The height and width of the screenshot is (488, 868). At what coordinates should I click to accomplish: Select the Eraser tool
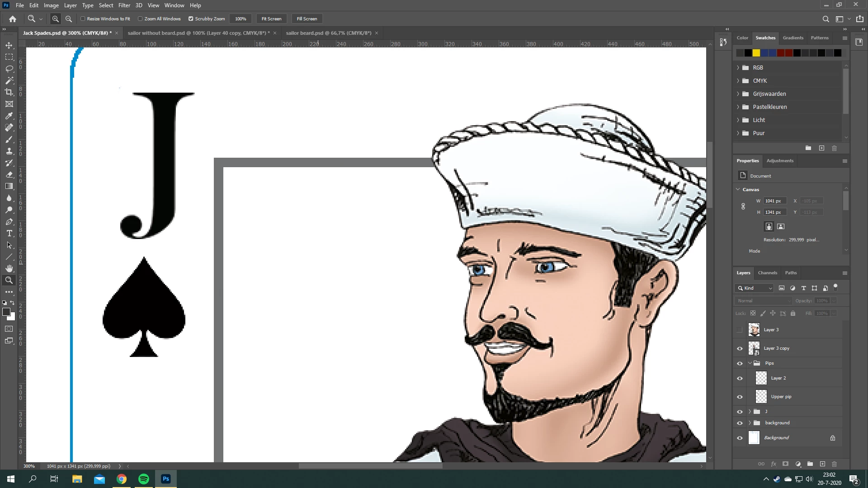(x=9, y=174)
